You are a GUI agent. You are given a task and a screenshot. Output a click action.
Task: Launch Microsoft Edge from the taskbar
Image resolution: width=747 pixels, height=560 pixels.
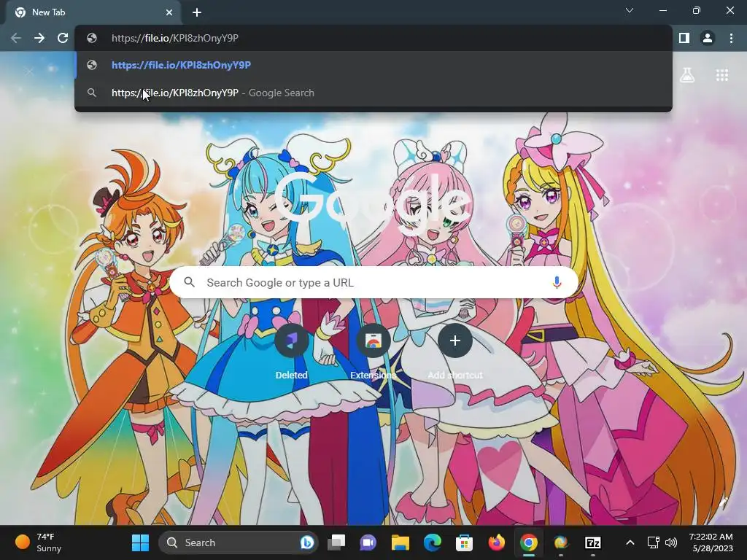433,542
